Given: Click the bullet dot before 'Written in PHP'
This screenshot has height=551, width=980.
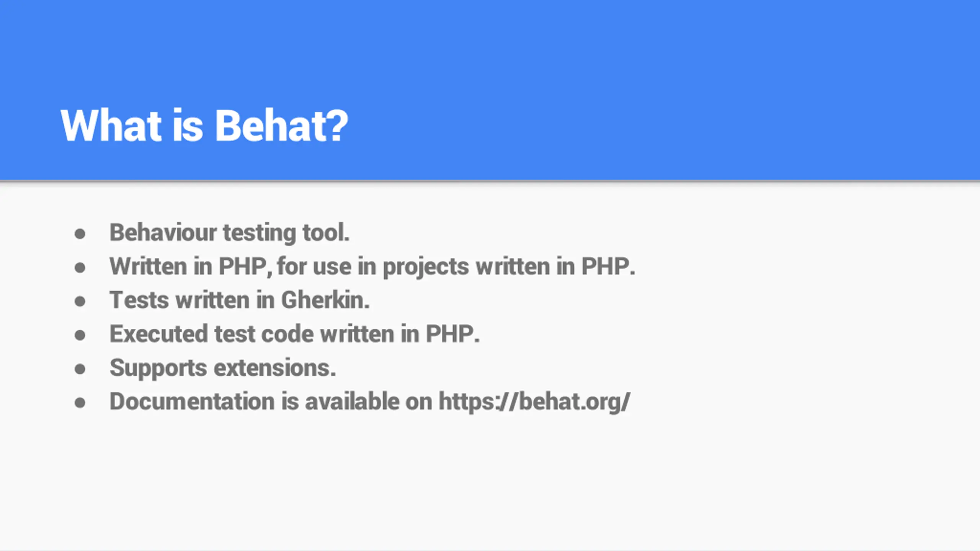Looking at the screenshot, I should [80, 267].
